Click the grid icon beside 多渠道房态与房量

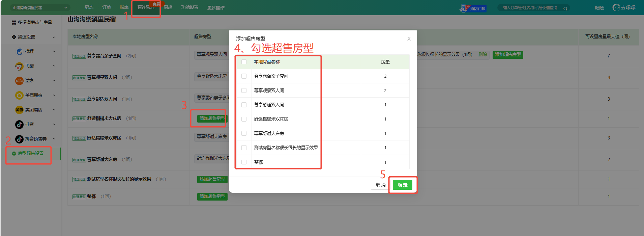(x=14, y=23)
